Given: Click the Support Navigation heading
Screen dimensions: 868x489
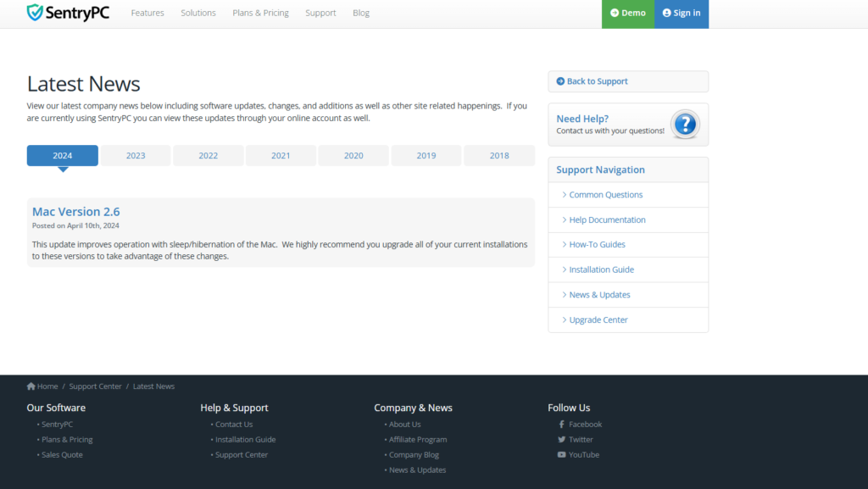Looking at the screenshot, I should 601,169.
